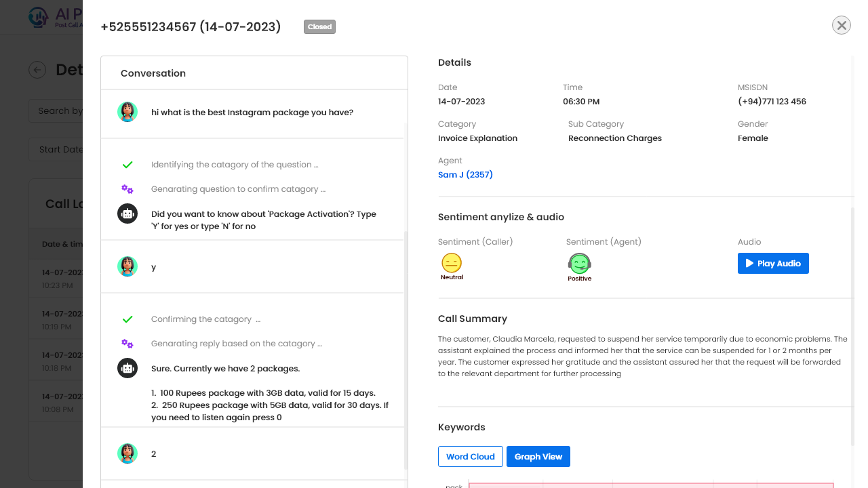
Task: Click the bot icon beside 'Package Activation' question
Action: pyautogui.click(x=127, y=213)
